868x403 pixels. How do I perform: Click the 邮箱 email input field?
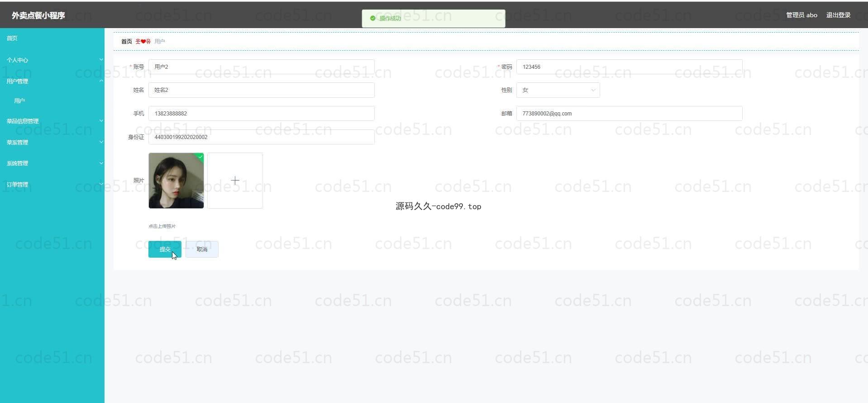[629, 114]
